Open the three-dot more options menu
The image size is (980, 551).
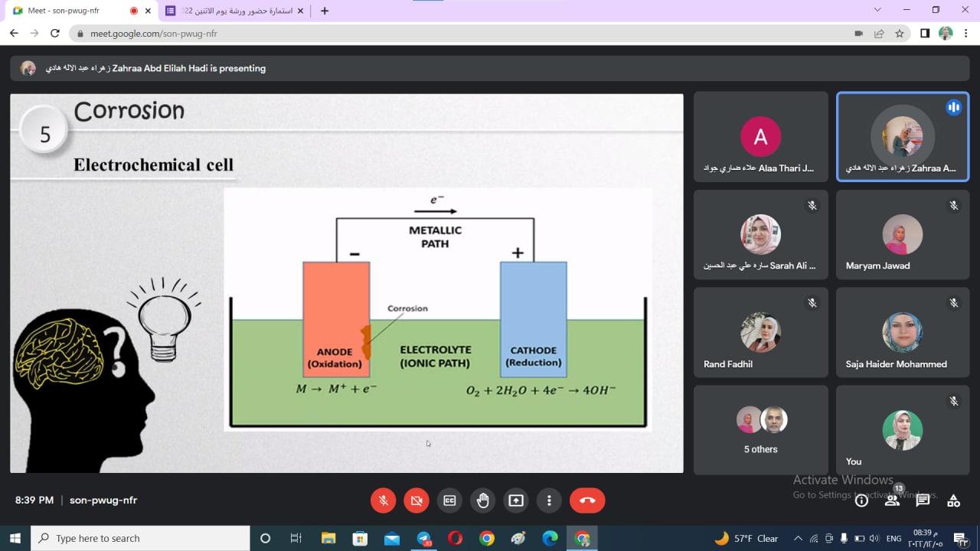(549, 500)
